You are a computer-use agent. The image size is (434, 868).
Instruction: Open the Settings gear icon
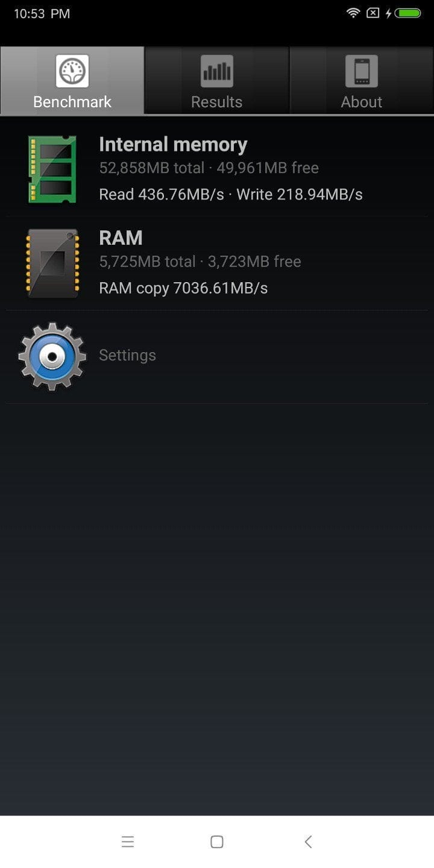point(52,356)
